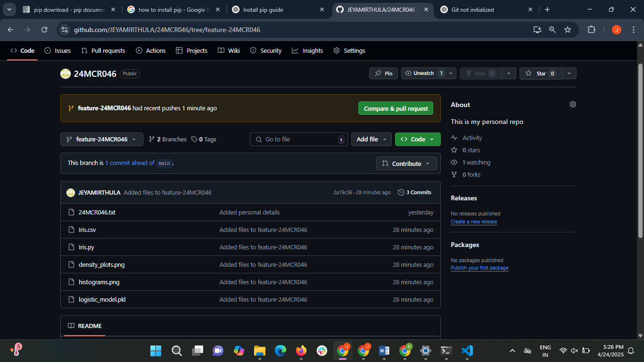Click install app icon in address bar
Viewport: 644px width, 362px height.
(x=537, y=30)
